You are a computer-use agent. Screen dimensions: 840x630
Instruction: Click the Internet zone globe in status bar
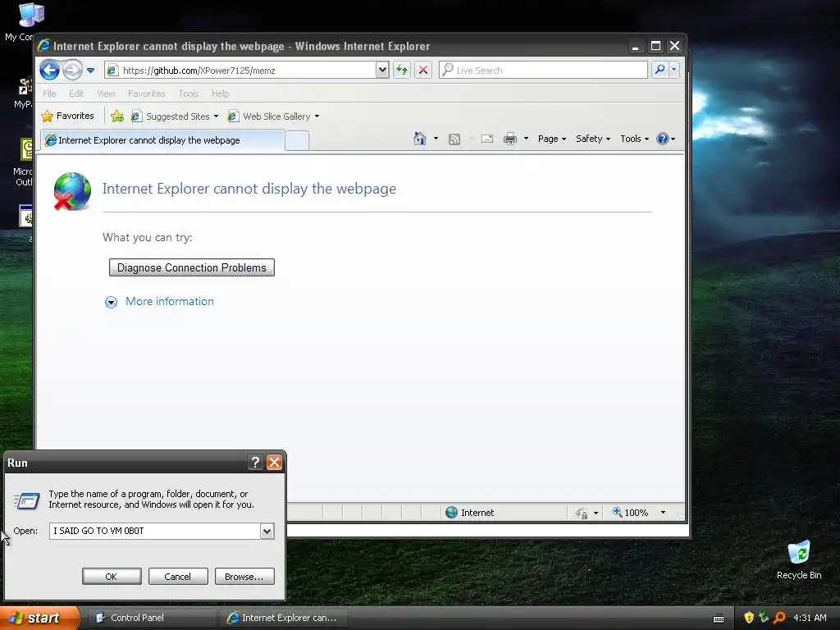[x=452, y=512]
